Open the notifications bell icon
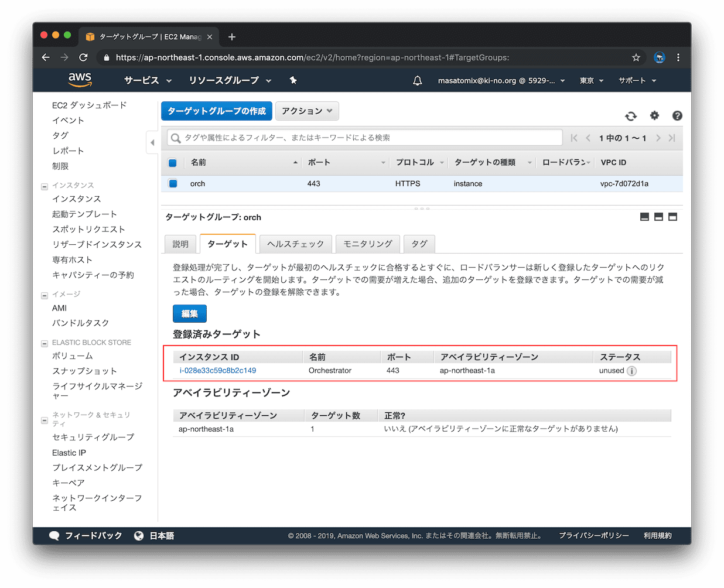This screenshot has width=724, height=588. pyautogui.click(x=417, y=81)
